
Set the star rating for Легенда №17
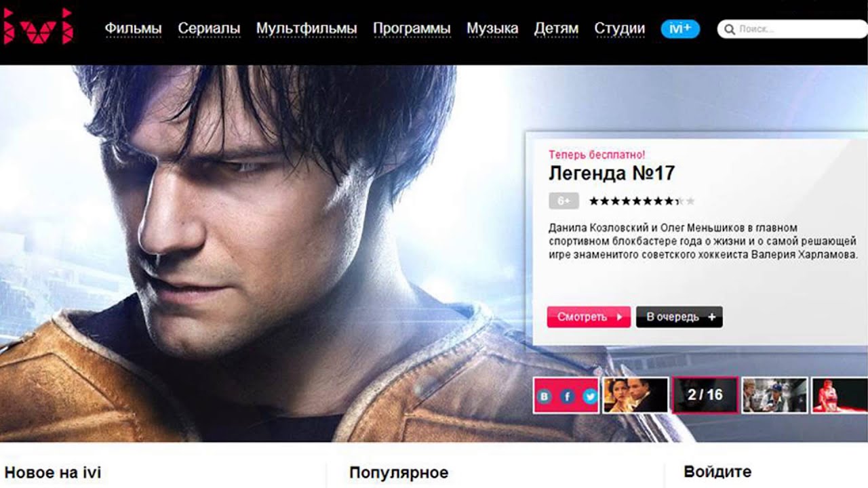pyautogui.click(x=642, y=201)
